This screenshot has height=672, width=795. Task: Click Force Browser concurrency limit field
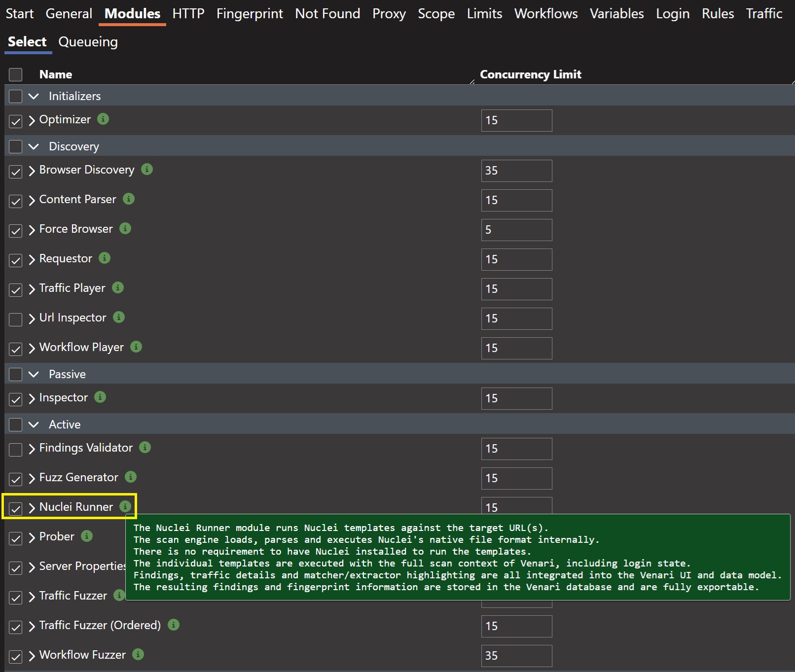click(x=516, y=230)
